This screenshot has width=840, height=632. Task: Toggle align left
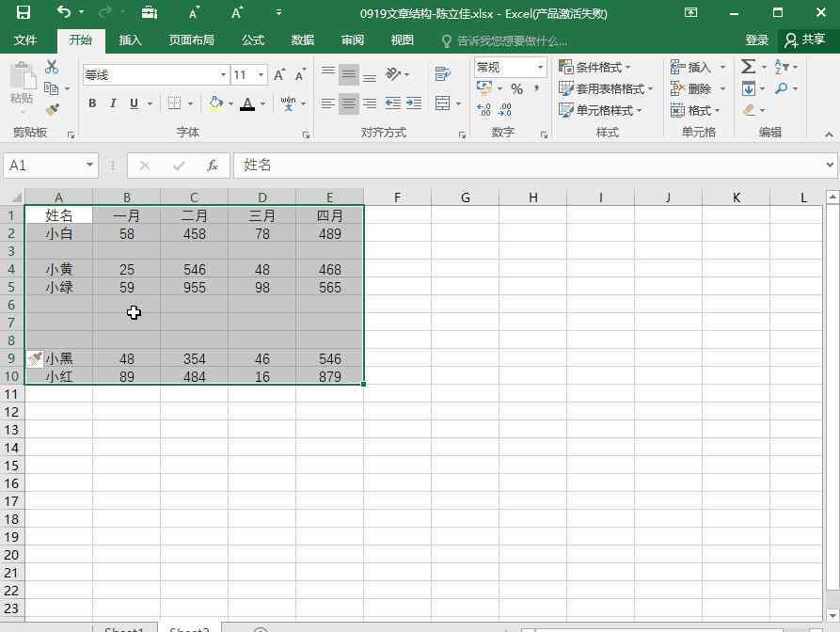click(328, 103)
